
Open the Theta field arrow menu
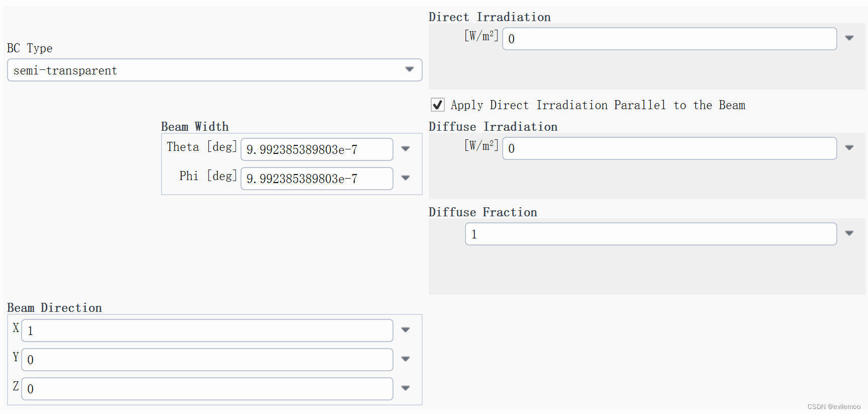tap(406, 149)
